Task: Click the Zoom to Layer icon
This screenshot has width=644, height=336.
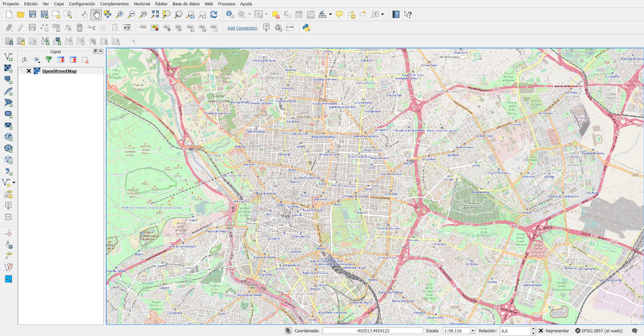Action: click(178, 14)
